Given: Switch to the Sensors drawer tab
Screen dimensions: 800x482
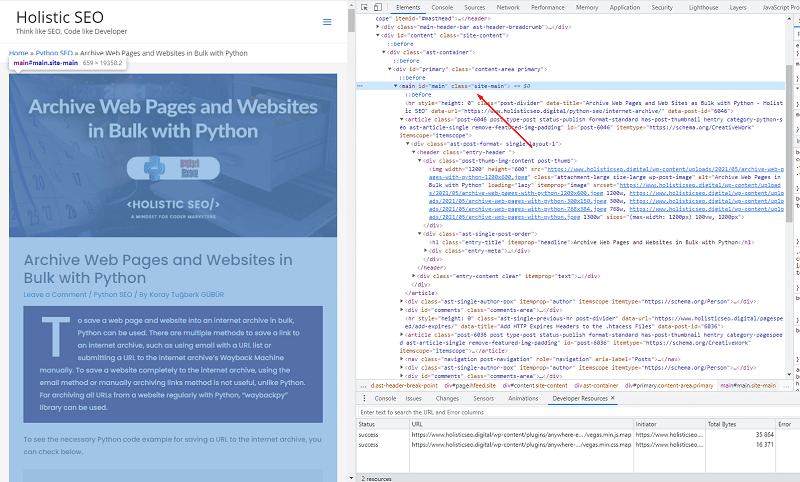Looking at the screenshot, I should click(x=483, y=398).
